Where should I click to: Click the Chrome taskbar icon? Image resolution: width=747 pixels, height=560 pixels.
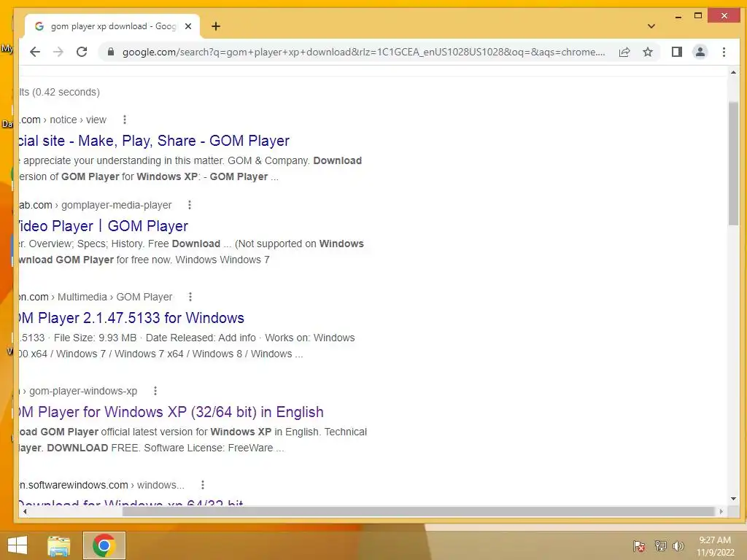104,545
